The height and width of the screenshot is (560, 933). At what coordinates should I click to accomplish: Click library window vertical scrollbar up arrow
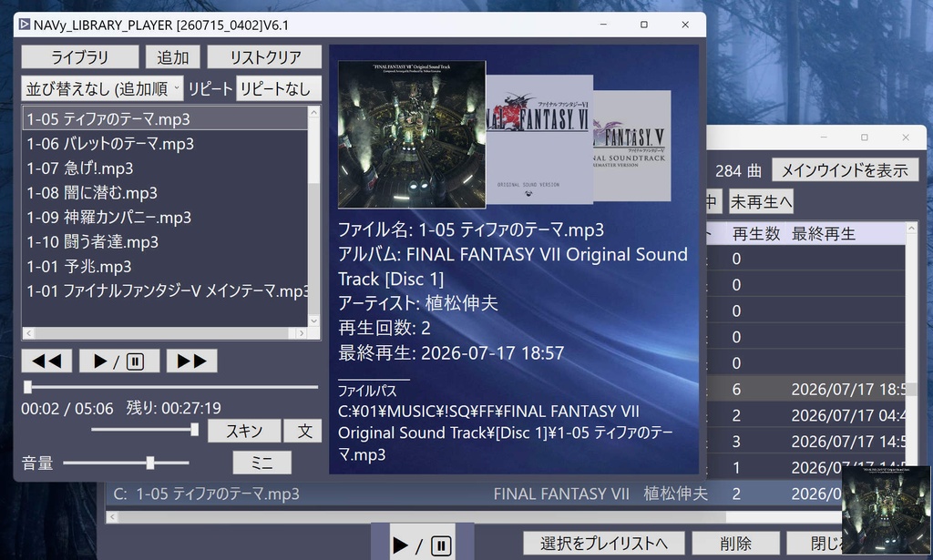point(911,229)
